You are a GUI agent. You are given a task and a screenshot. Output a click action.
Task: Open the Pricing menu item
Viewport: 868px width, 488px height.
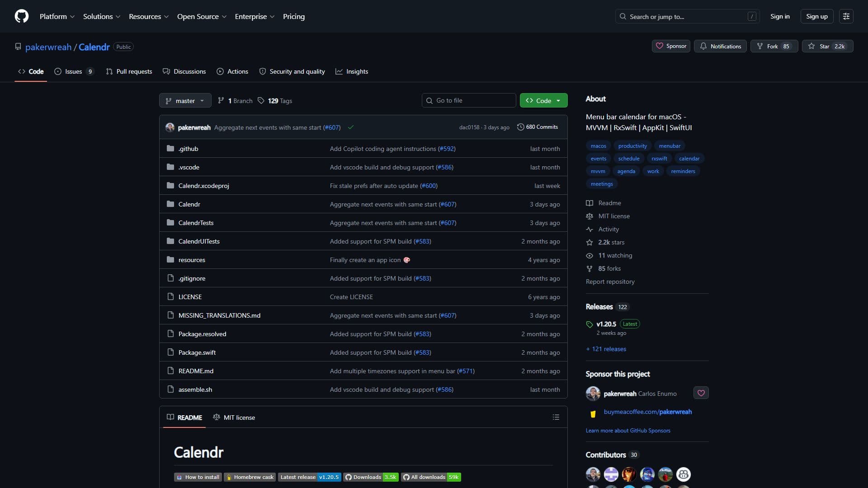coord(294,16)
